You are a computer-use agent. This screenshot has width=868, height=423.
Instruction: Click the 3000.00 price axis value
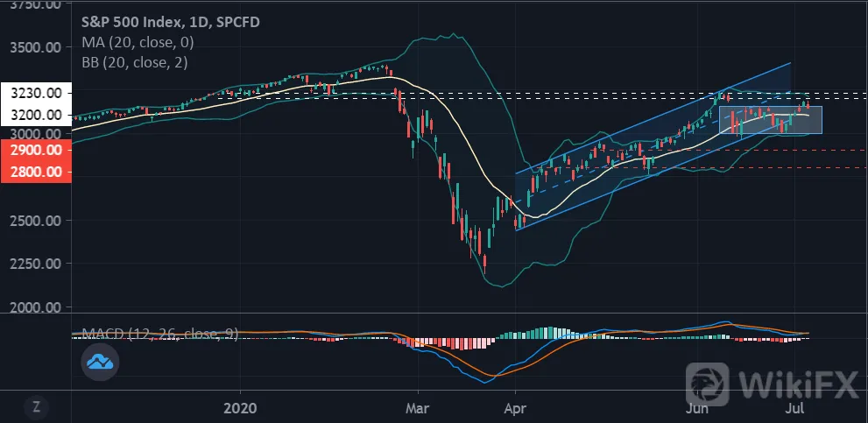point(35,133)
